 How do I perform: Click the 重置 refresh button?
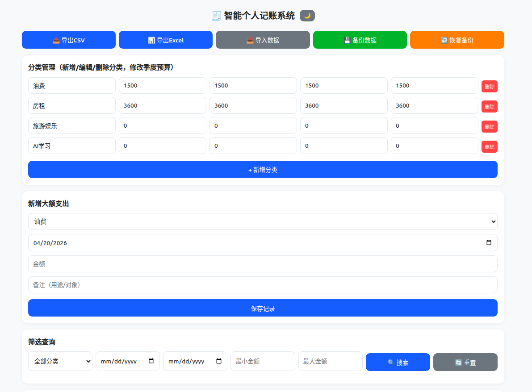click(x=465, y=362)
